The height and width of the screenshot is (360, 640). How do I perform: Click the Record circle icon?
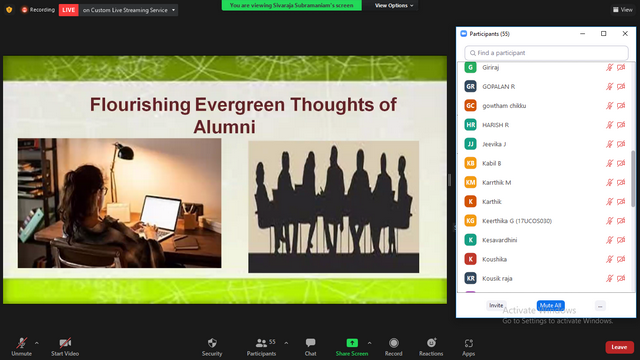pyautogui.click(x=393, y=343)
